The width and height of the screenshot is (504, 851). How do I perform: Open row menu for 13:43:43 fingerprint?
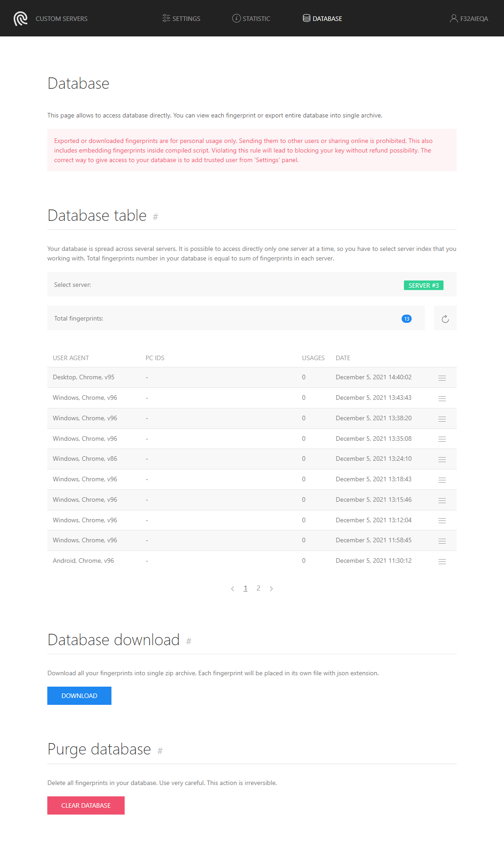click(x=442, y=398)
